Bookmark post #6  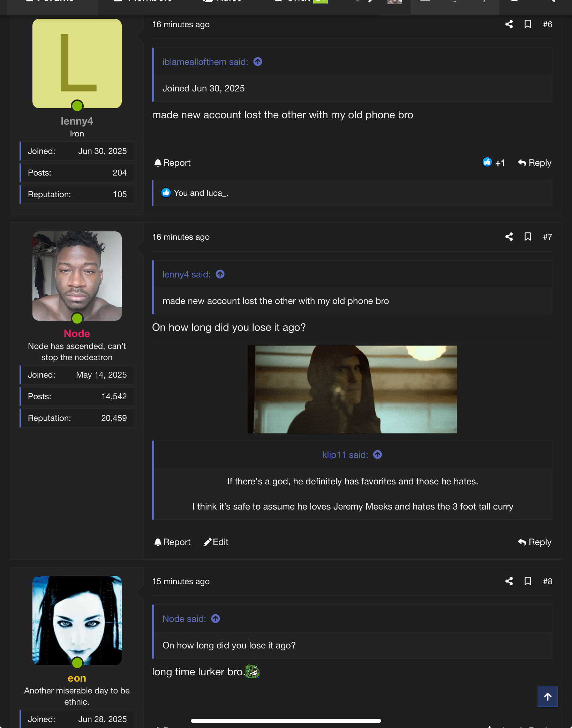528,24
